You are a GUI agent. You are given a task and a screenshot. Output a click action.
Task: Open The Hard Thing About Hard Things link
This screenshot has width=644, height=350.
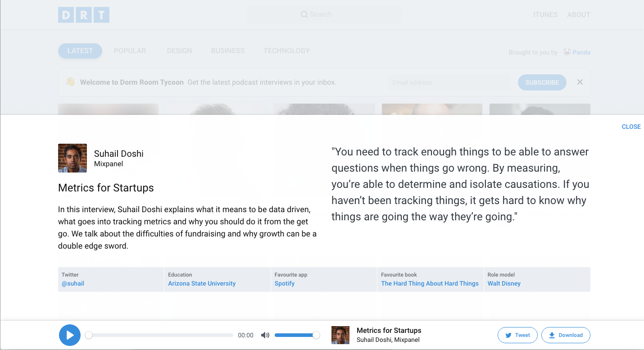pyautogui.click(x=430, y=283)
